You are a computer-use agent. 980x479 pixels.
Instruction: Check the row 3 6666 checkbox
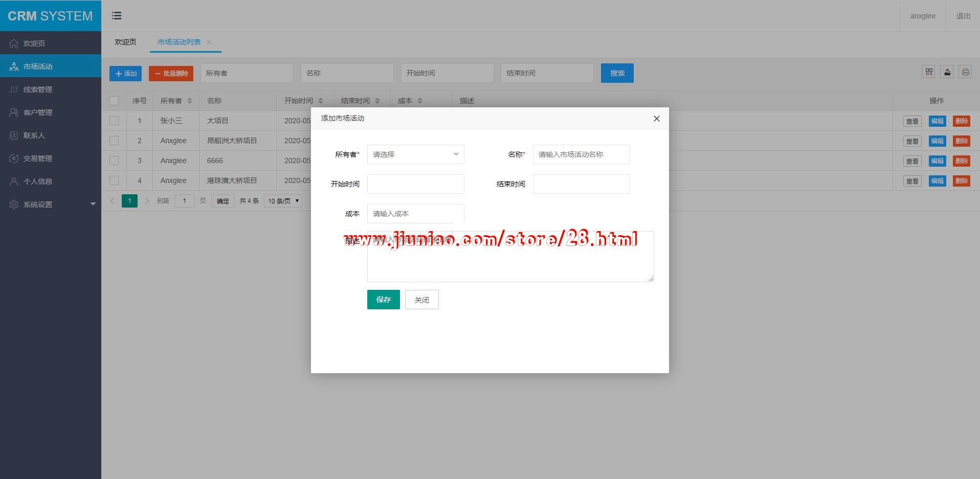[x=114, y=161]
